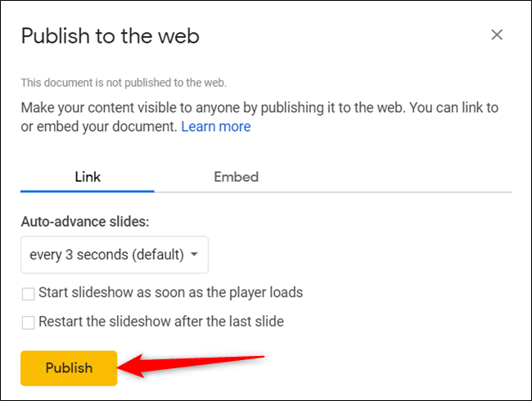
Task: Tick the restart slideshow after last slide checkbox
Action: [x=29, y=322]
